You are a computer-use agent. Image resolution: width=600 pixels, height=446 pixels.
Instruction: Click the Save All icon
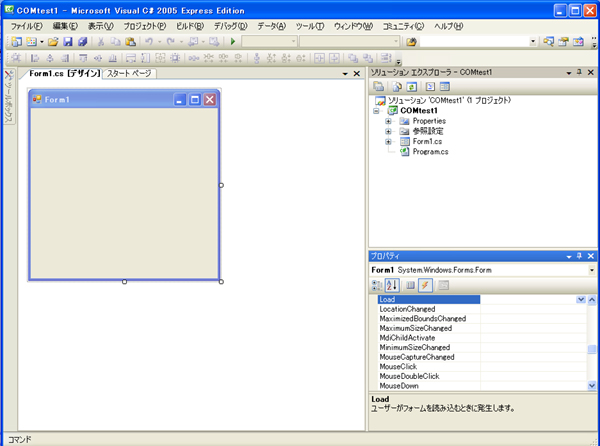tap(83, 41)
